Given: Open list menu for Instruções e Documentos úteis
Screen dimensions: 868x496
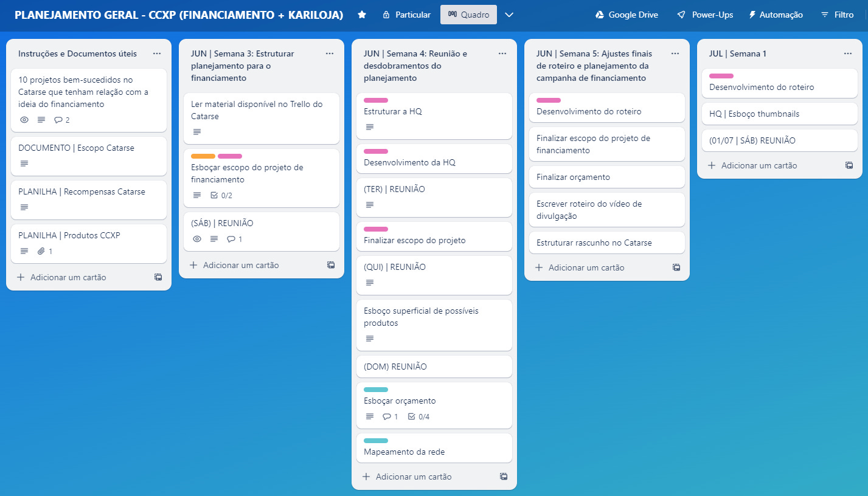Looking at the screenshot, I should coord(157,53).
